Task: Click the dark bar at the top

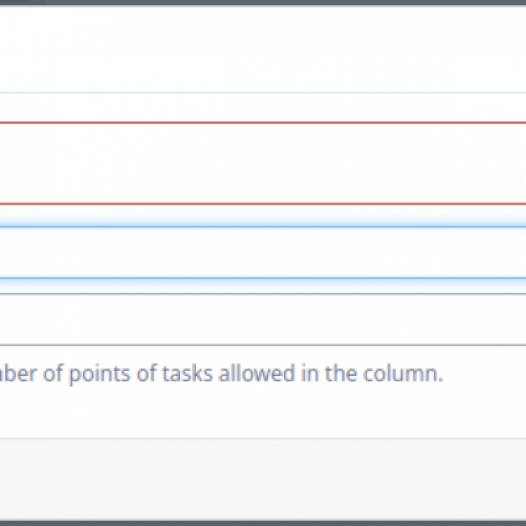Action: (x=263, y=2)
